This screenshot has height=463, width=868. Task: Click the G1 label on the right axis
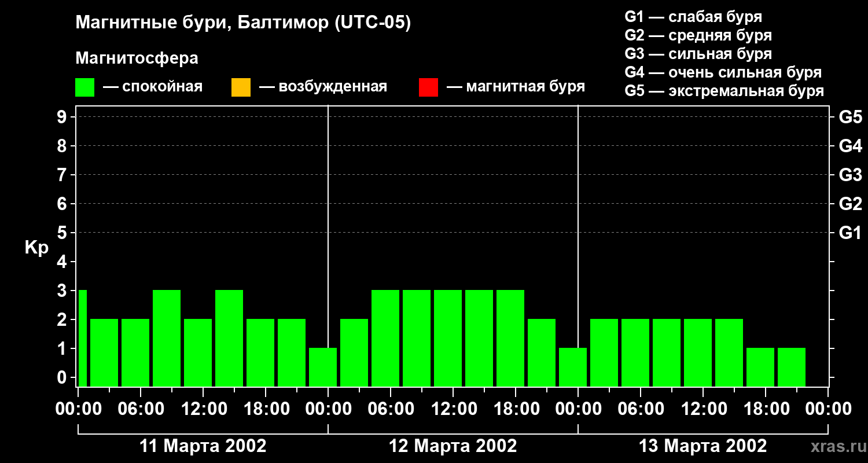[x=851, y=233]
